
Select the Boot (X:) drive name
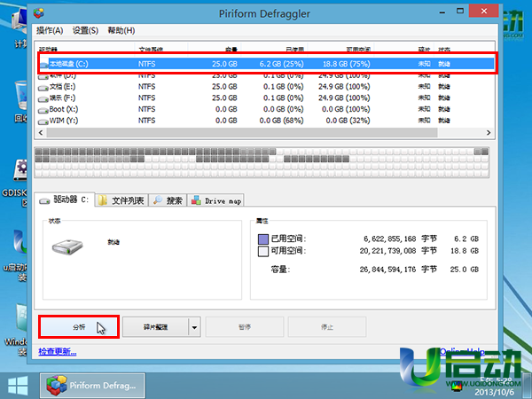point(64,109)
